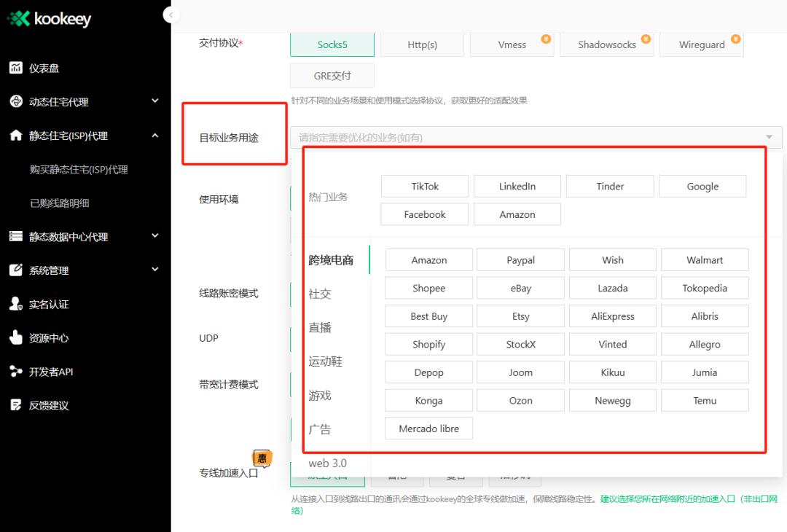Open the 游戏 category tab
The height and width of the screenshot is (532, 787).
click(x=320, y=396)
